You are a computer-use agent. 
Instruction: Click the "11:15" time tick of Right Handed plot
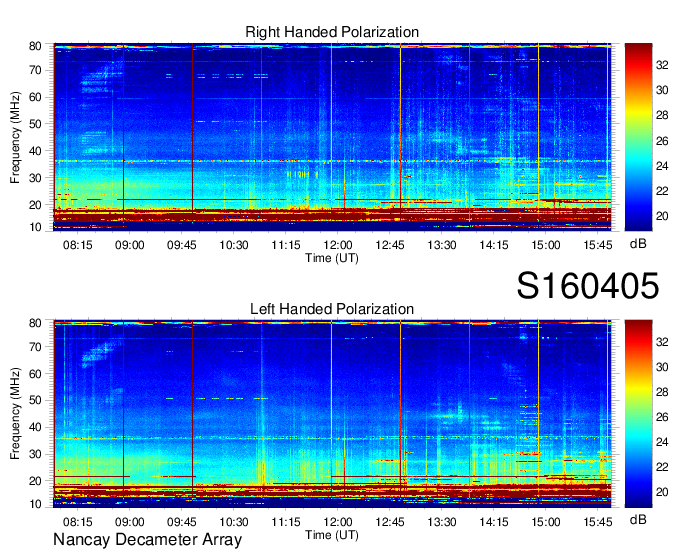(286, 245)
